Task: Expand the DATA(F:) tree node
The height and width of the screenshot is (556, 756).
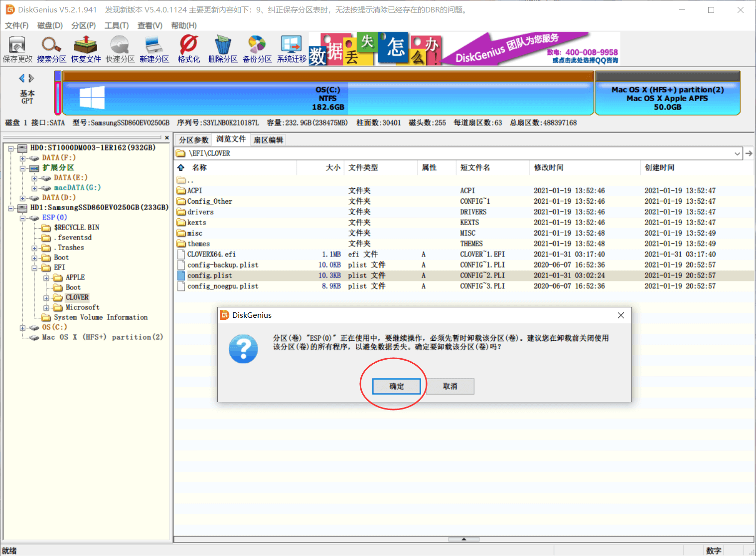Action: pos(22,158)
